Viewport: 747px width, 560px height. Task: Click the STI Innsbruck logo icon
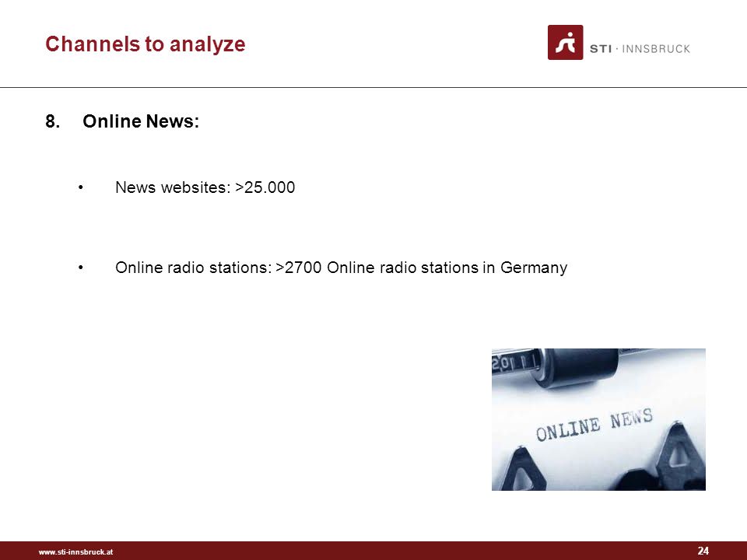pyautogui.click(x=565, y=42)
